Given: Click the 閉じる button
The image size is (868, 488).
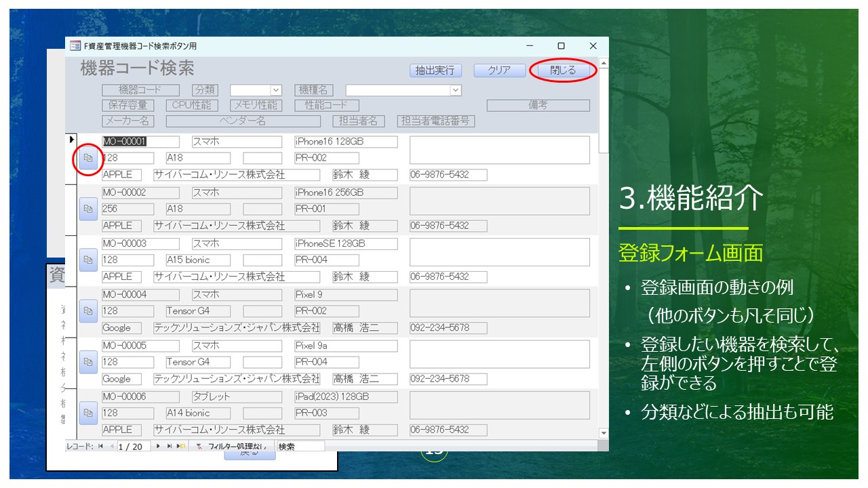Looking at the screenshot, I should [x=562, y=70].
